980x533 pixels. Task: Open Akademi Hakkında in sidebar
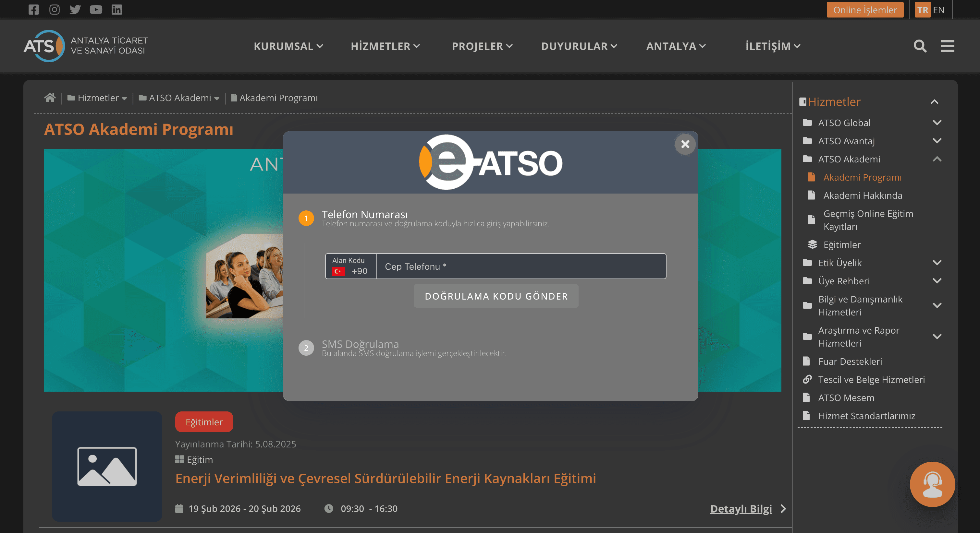863,195
